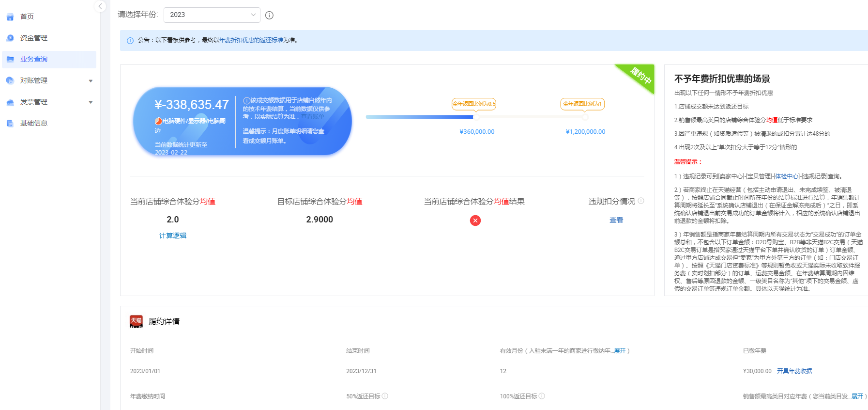Click 展开 next to 有效月份
This screenshot has width=868, height=410.
coord(620,351)
